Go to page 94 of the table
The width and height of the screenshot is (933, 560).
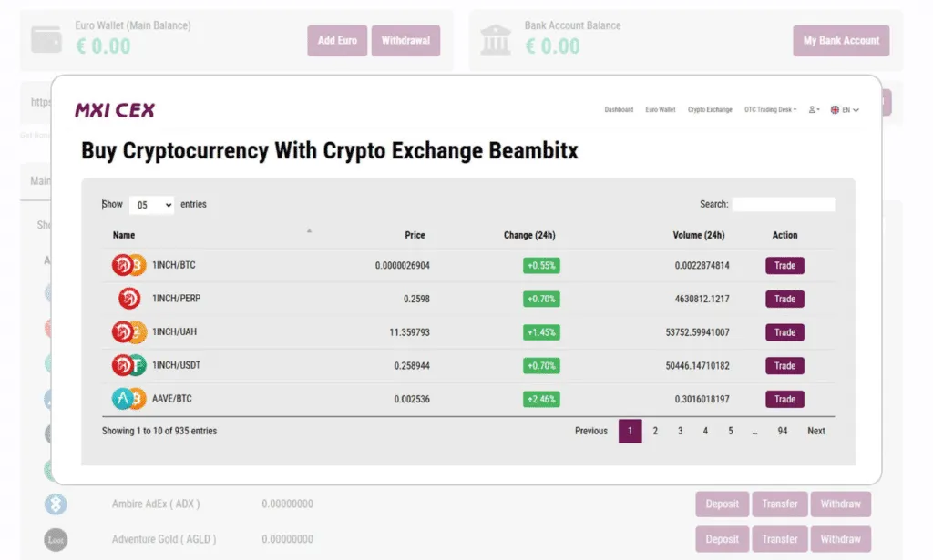click(783, 431)
